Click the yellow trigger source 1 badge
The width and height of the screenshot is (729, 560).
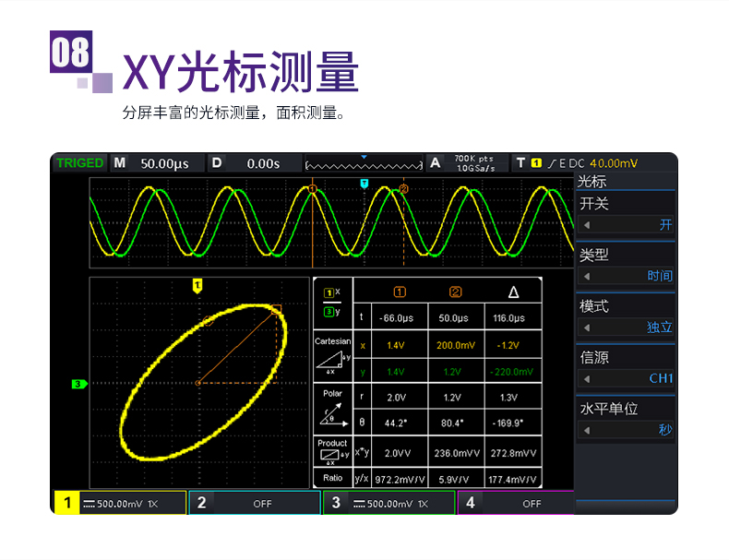[536, 163]
